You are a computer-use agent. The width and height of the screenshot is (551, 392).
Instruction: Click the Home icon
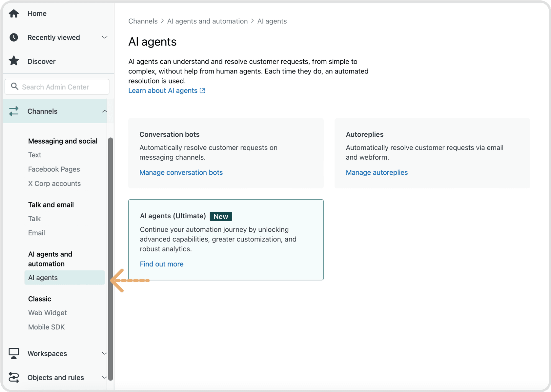(14, 13)
